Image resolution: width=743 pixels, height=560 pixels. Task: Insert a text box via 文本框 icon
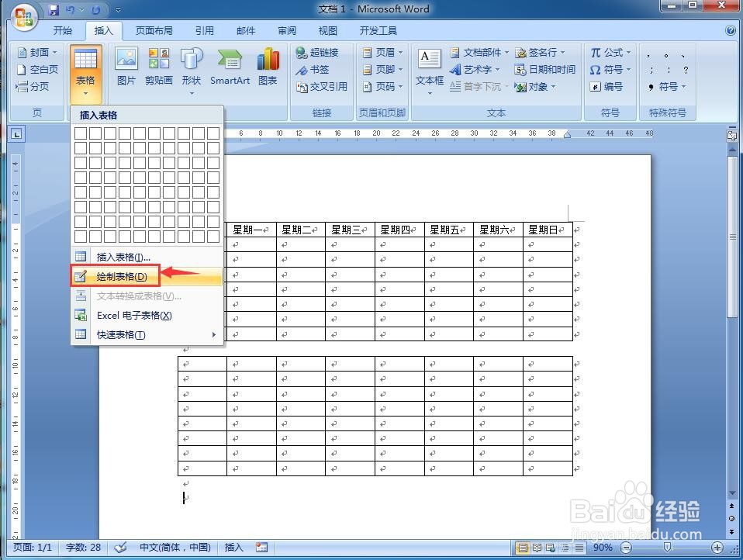429,66
